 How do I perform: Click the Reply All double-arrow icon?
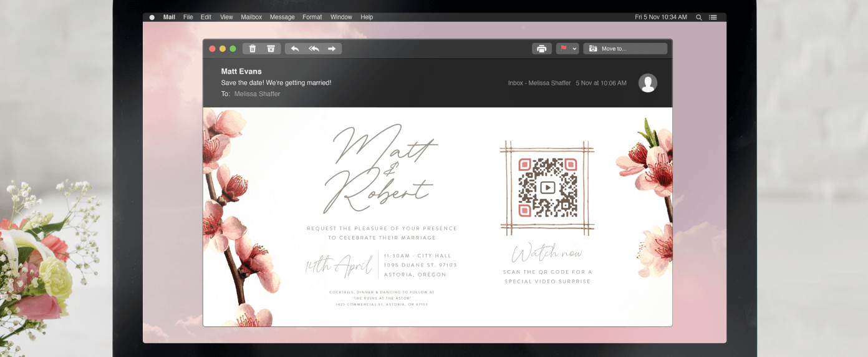click(314, 49)
